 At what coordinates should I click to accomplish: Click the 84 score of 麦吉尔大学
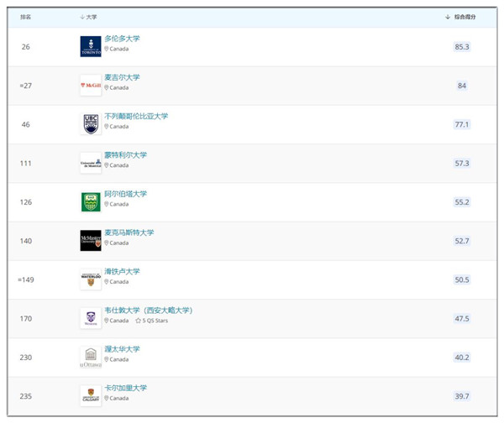click(462, 86)
